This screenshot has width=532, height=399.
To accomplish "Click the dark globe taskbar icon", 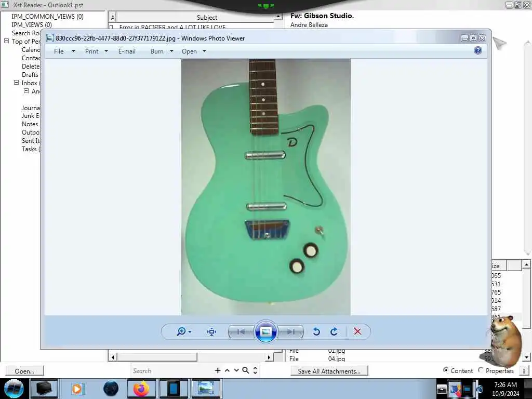I will pos(111,389).
